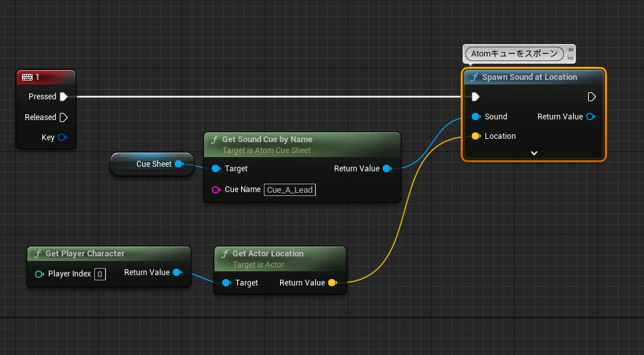Toggle the comment bubble visibility icon
The width and height of the screenshot is (644, 355).
click(571, 58)
